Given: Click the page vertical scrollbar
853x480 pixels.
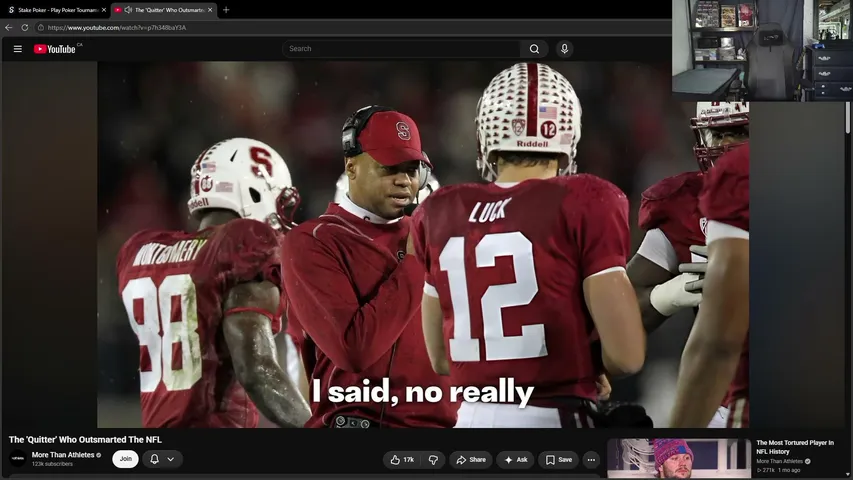Looking at the screenshot, I should (848, 117).
